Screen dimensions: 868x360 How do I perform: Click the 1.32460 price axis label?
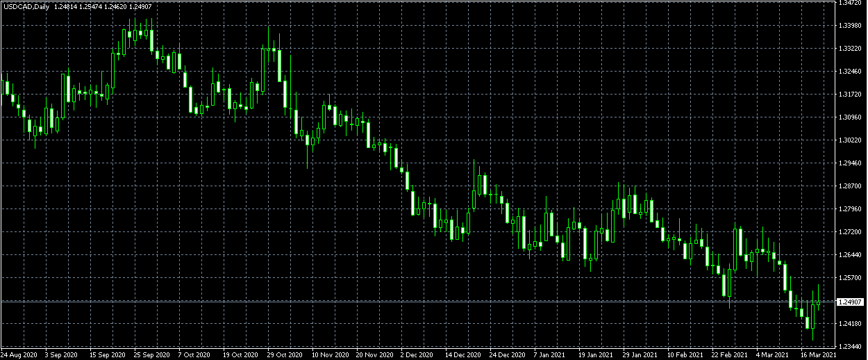coord(851,72)
